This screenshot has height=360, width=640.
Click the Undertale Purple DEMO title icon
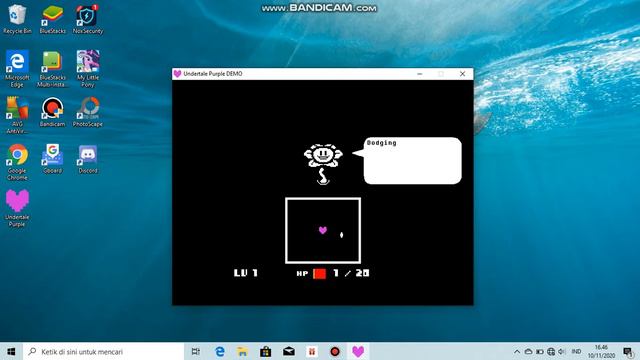tap(177, 73)
